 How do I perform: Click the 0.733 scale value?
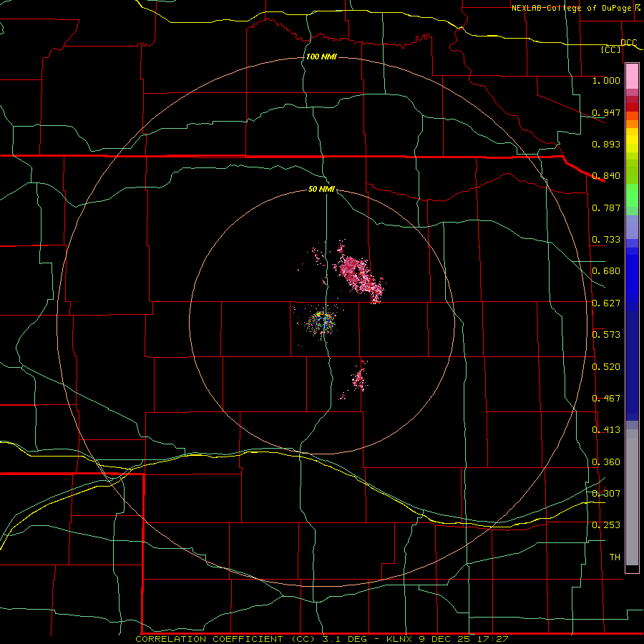pyautogui.click(x=606, y=240)
